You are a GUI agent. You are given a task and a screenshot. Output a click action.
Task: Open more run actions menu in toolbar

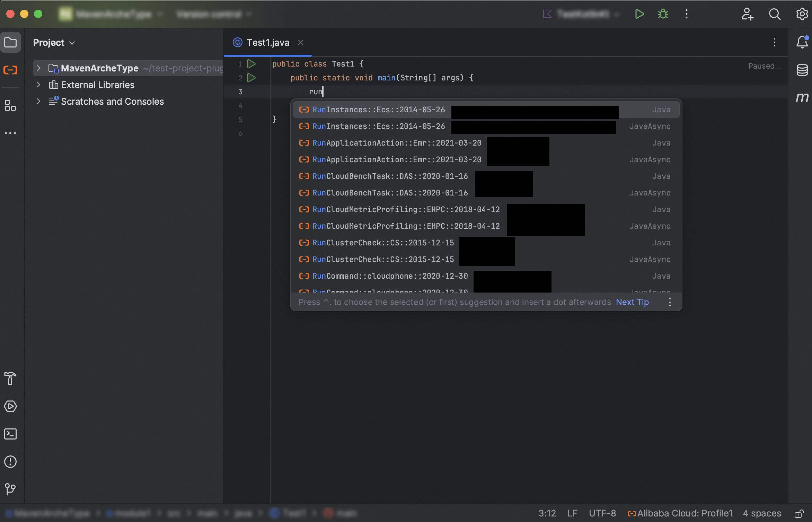(x=686, y=14)
